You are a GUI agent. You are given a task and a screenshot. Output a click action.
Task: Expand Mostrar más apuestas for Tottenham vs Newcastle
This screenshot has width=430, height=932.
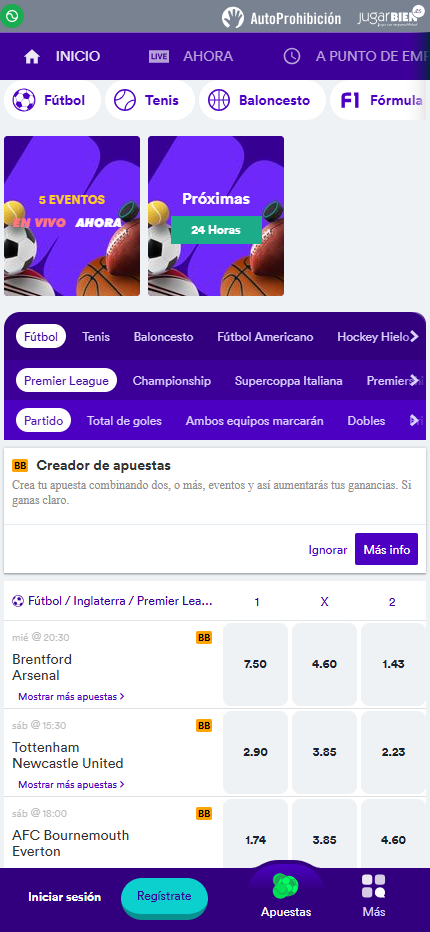pos(71,784)
